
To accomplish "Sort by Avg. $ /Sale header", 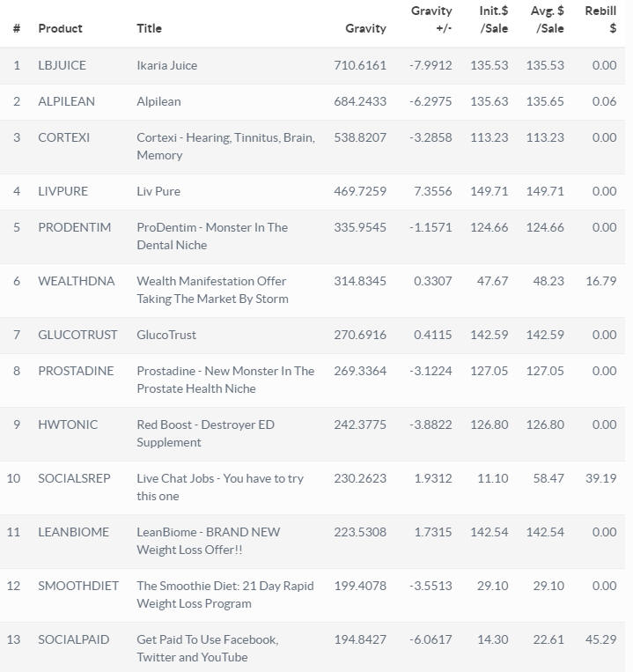I will (x=548, y=19).
